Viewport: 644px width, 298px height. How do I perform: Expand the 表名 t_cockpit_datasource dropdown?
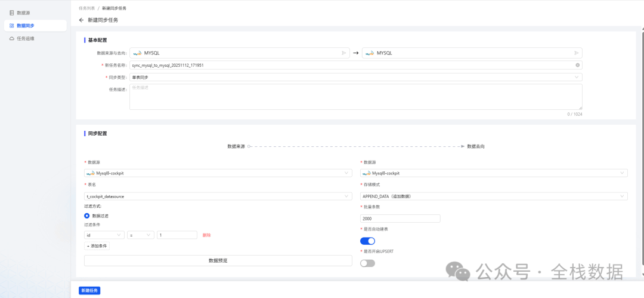click(x=218, y=196)
